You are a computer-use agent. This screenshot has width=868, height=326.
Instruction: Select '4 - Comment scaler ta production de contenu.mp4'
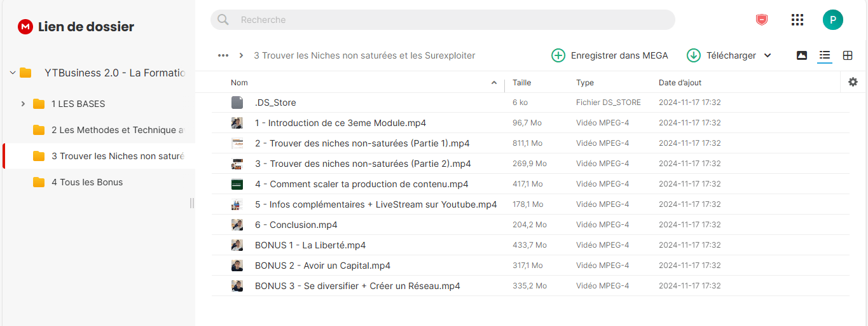(x=361, y=184)
